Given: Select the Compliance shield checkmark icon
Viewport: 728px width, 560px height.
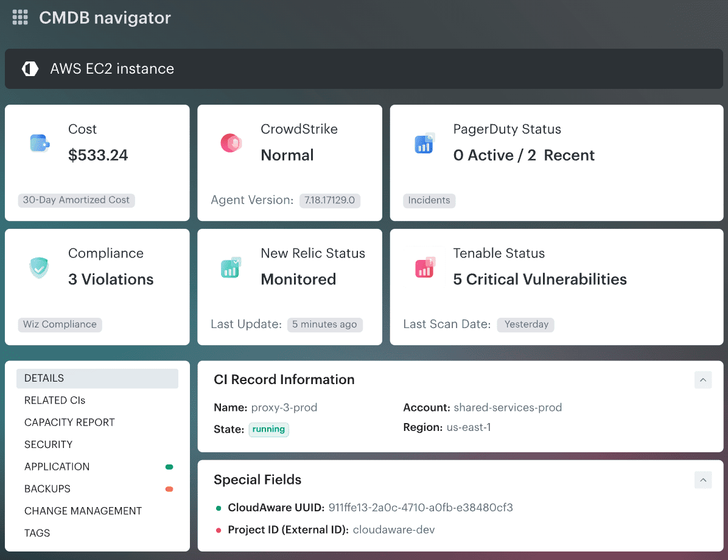Looking at the screenshot, I should pos(39,267).
